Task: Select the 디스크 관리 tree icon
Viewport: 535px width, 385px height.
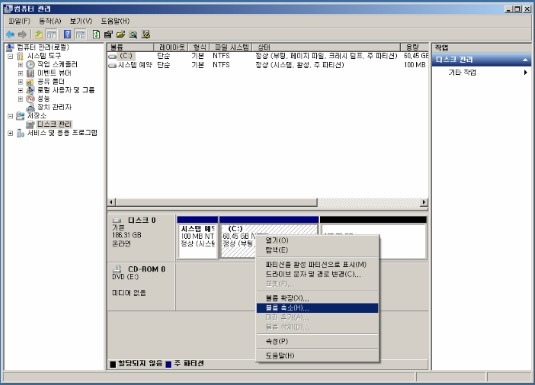Action: pos(30,124)
